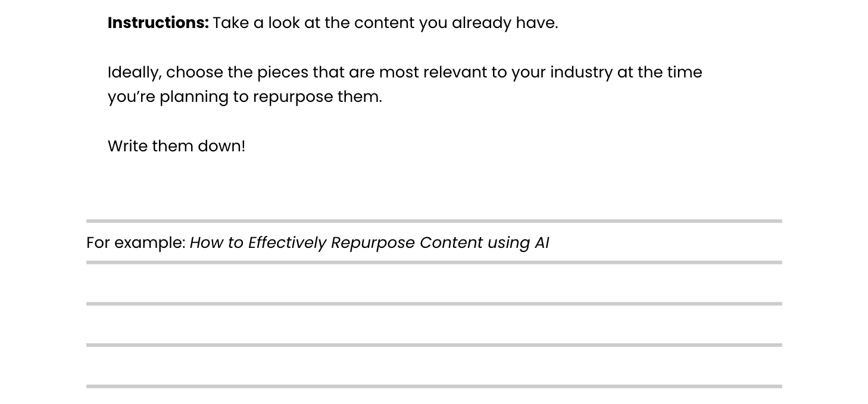Click the top gray rule above "For example"
Image resolution: width=868 pixels, height=404 pixels.
pos(434,221)
